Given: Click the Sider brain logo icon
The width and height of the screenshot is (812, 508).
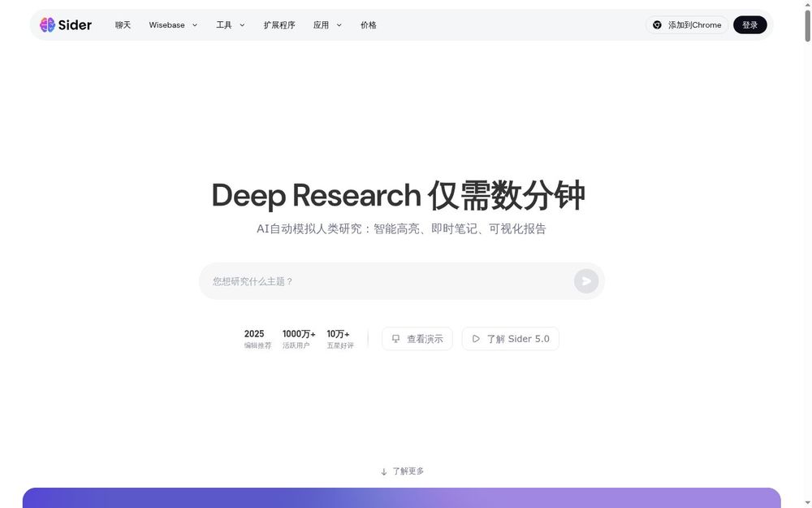Looking at the screenshot, I should [47, 25].
